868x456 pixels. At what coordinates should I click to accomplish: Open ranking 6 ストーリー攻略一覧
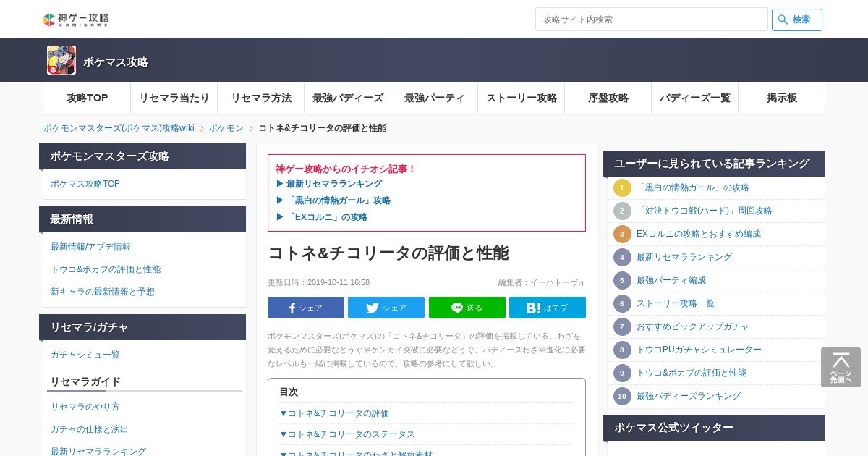(x=676, y=303)
